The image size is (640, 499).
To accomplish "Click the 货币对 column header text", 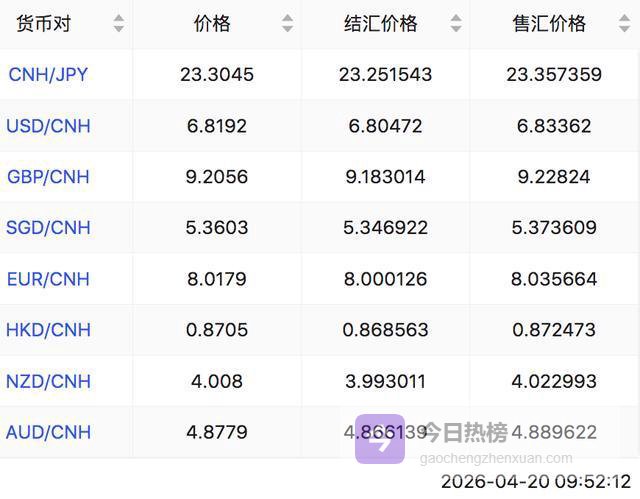I will point(43,24).
